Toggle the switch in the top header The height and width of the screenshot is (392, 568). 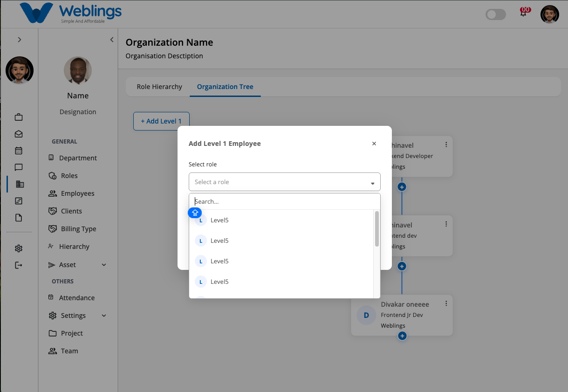[x=496, y=14]
